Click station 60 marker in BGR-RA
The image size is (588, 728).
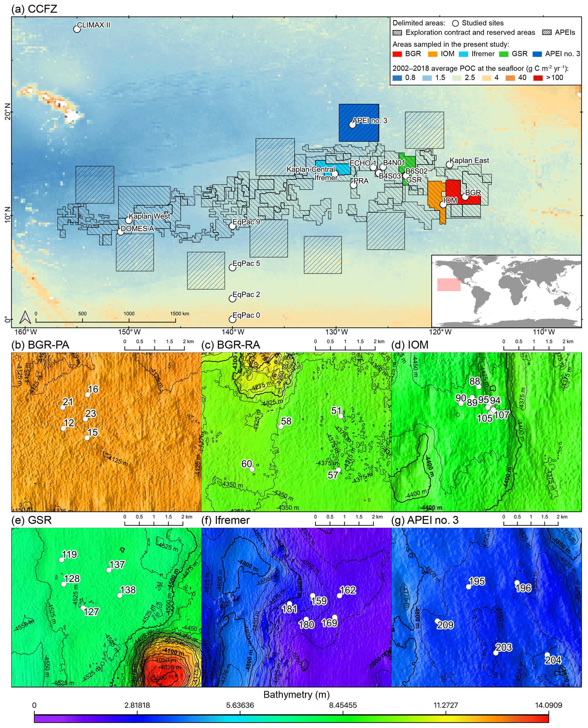(252, 469)
